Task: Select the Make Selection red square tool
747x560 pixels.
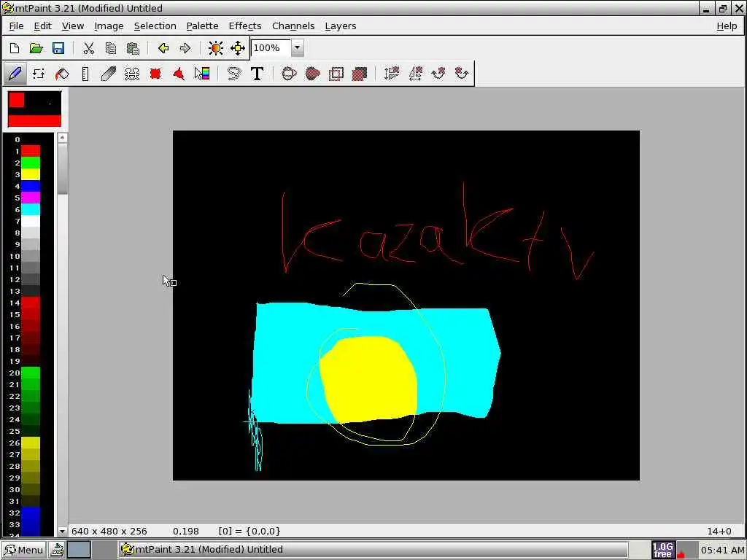Action: pyautogui.click(x=155, y=74)
